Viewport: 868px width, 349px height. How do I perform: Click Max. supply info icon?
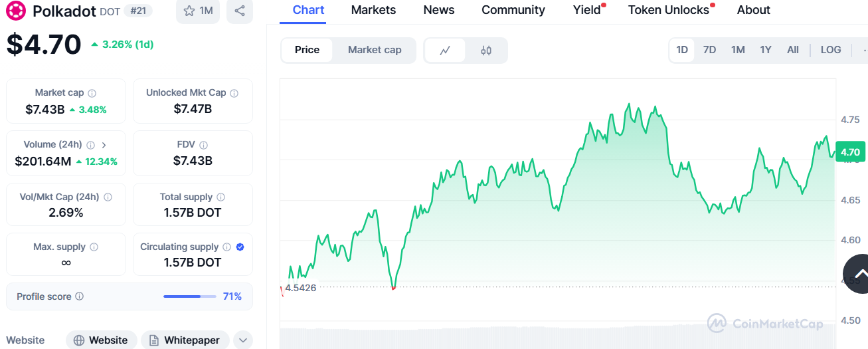point(94,247)
